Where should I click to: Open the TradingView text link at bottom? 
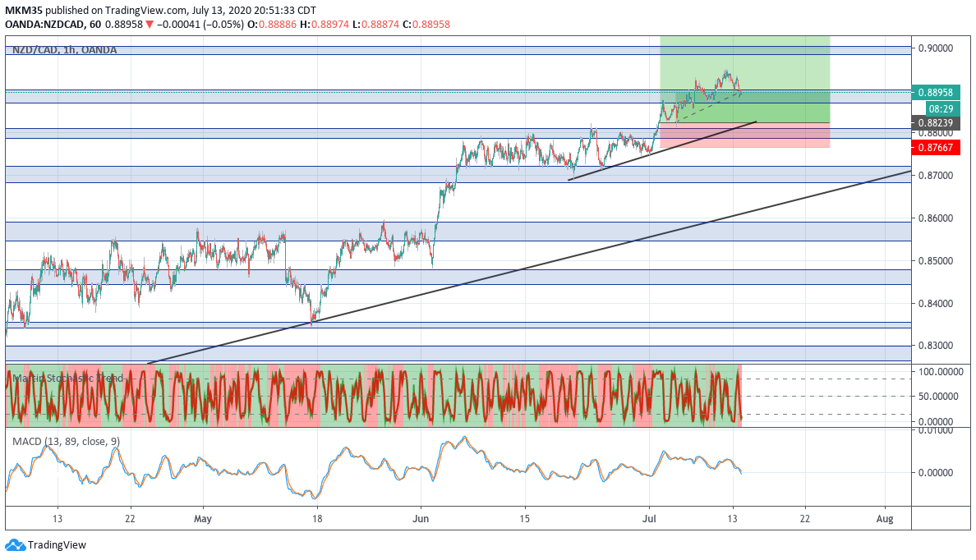pos(57,545)
